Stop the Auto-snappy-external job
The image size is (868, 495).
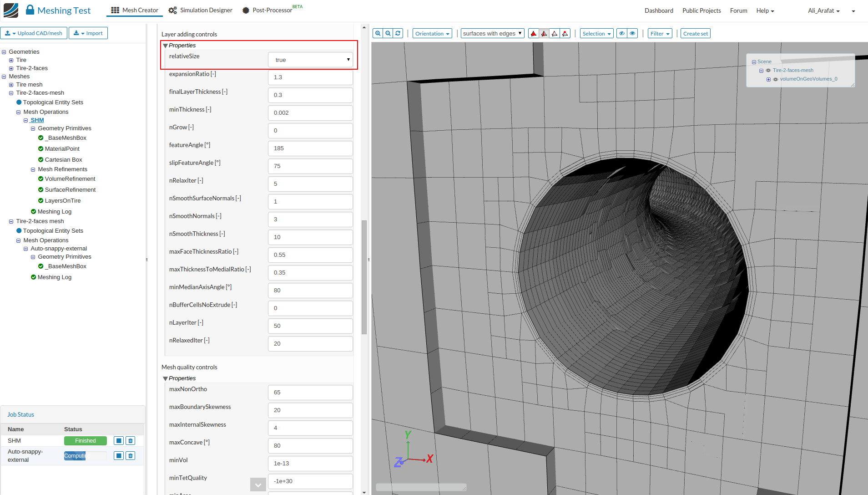(118, 456)
